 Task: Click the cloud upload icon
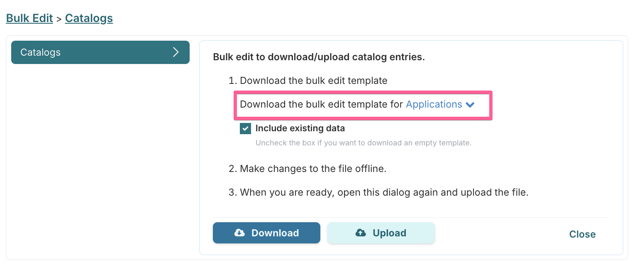(x=361, y=233)
